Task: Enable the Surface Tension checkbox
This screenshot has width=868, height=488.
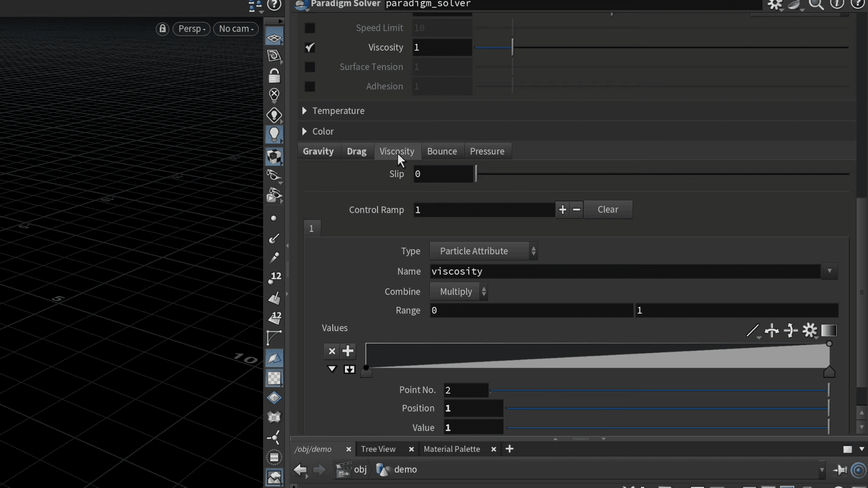Action: point(310,67)
